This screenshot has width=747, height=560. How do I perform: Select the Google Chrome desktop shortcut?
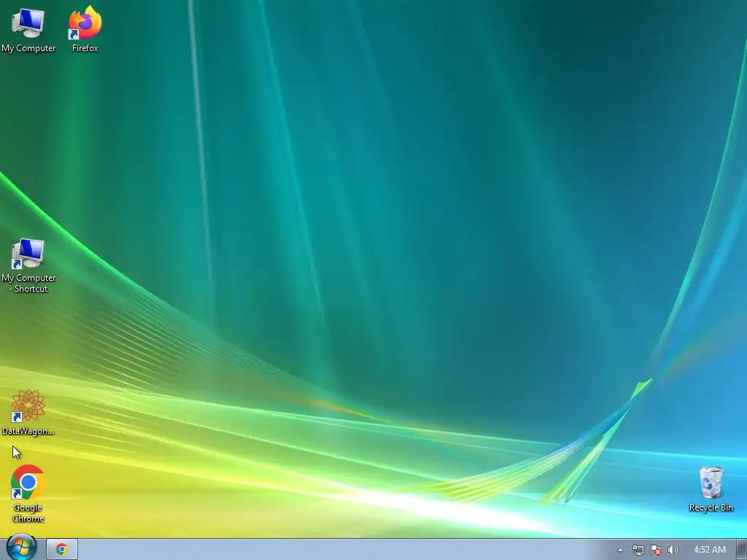28,494
